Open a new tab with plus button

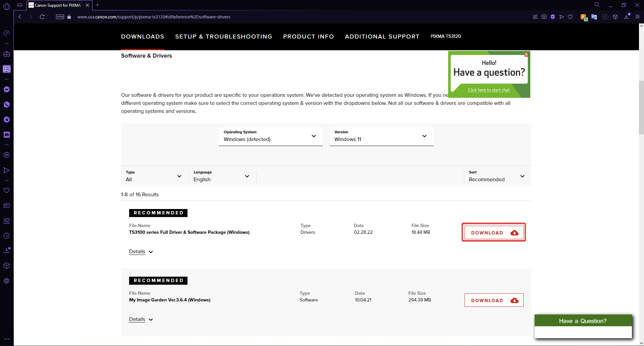pos(98,5)
